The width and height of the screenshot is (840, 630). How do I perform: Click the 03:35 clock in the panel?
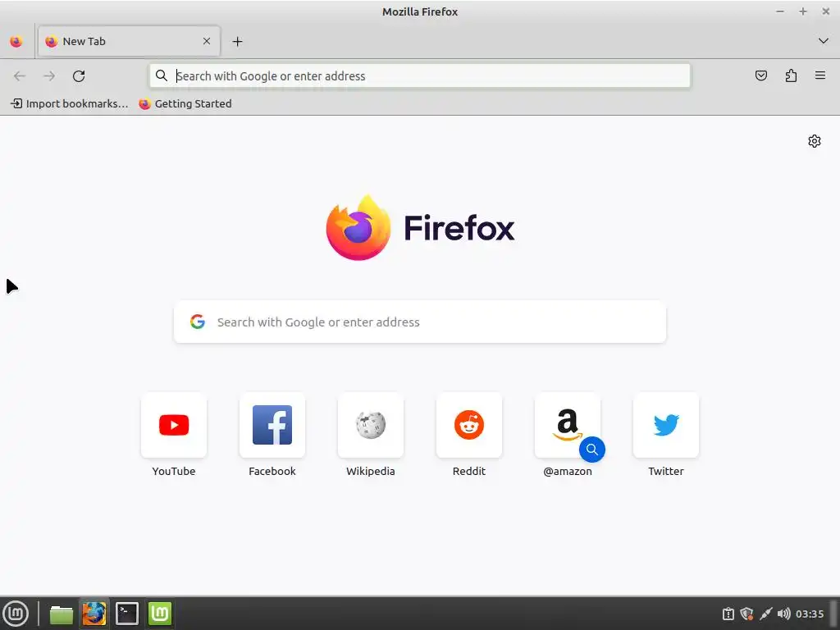tap(810, 614)
